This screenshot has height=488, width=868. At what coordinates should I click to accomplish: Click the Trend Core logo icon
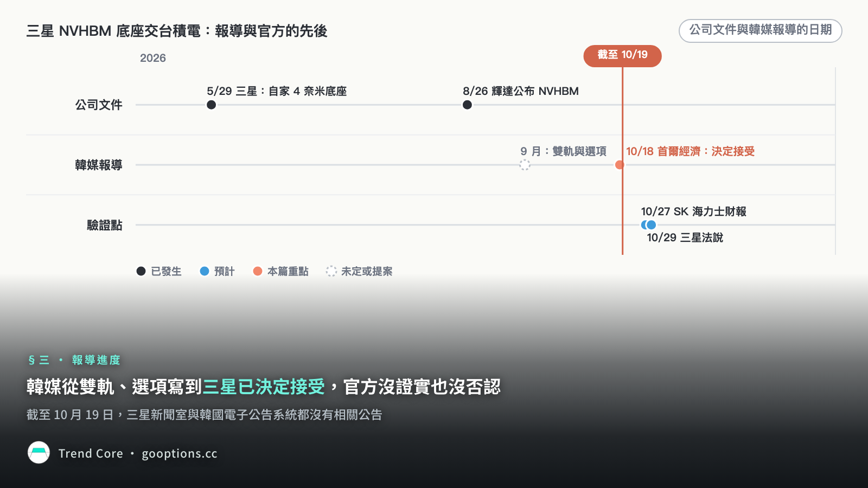[39, 453]
